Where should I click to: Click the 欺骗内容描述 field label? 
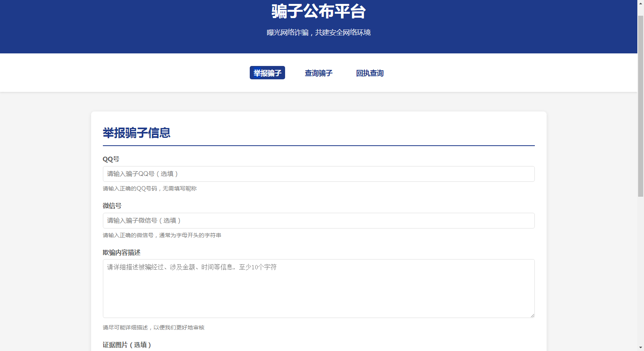tap(121, 252)
